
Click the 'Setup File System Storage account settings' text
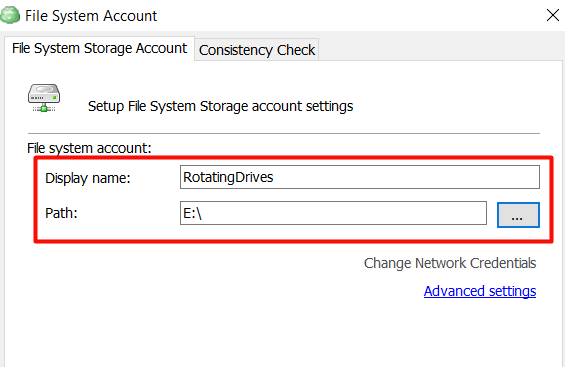[x=221, y=106]
